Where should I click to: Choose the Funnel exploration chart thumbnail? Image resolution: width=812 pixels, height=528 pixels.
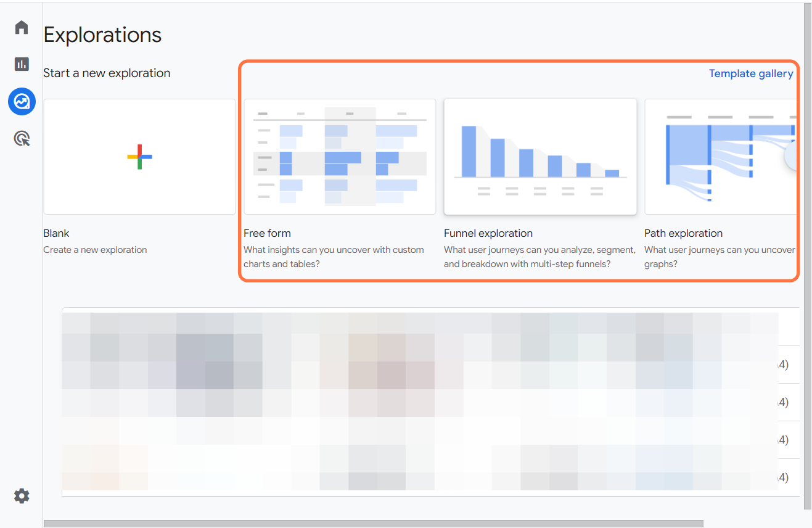tap(540, 157)
